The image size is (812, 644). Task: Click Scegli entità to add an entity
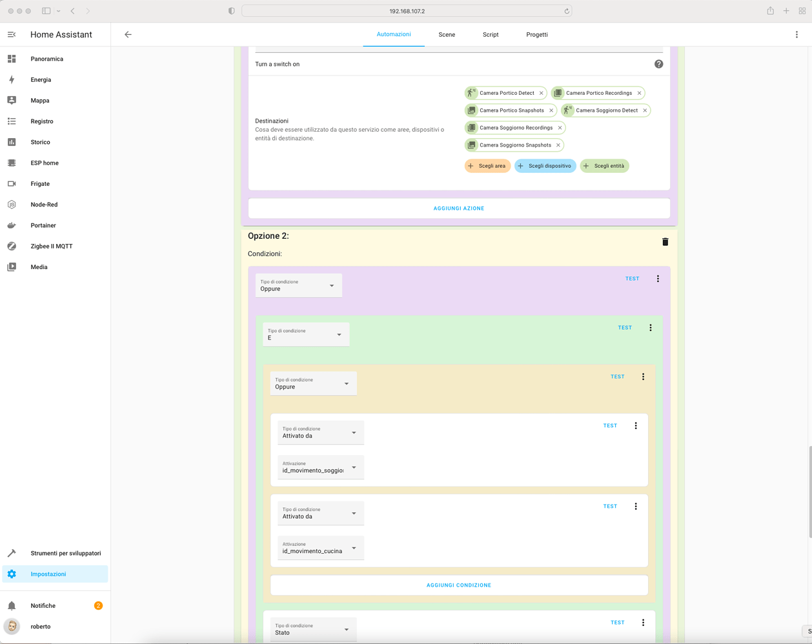click(x=604, y=166)
